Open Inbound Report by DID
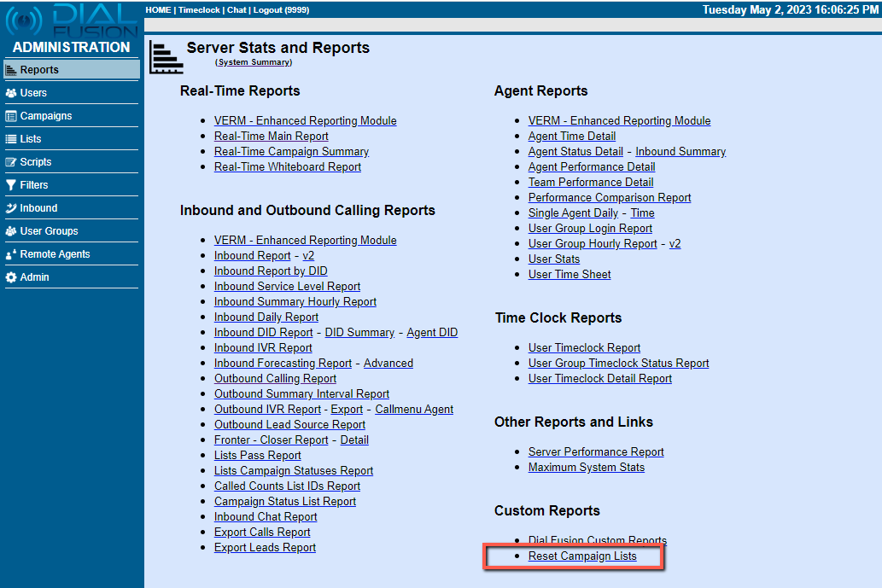The width and height of the screenshot is (882, 588). 271,271
